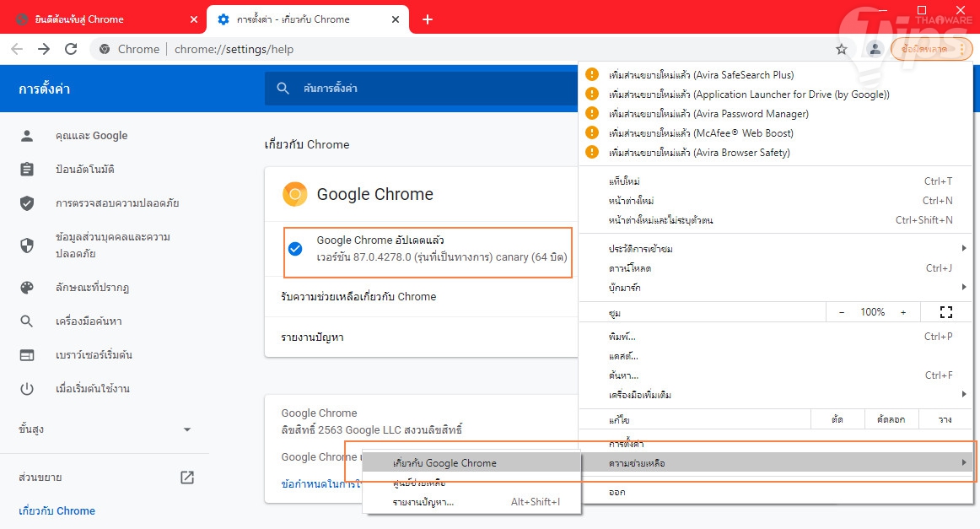Click the bookmark star icon in address bar
The image size is (980, 529).
841,49
